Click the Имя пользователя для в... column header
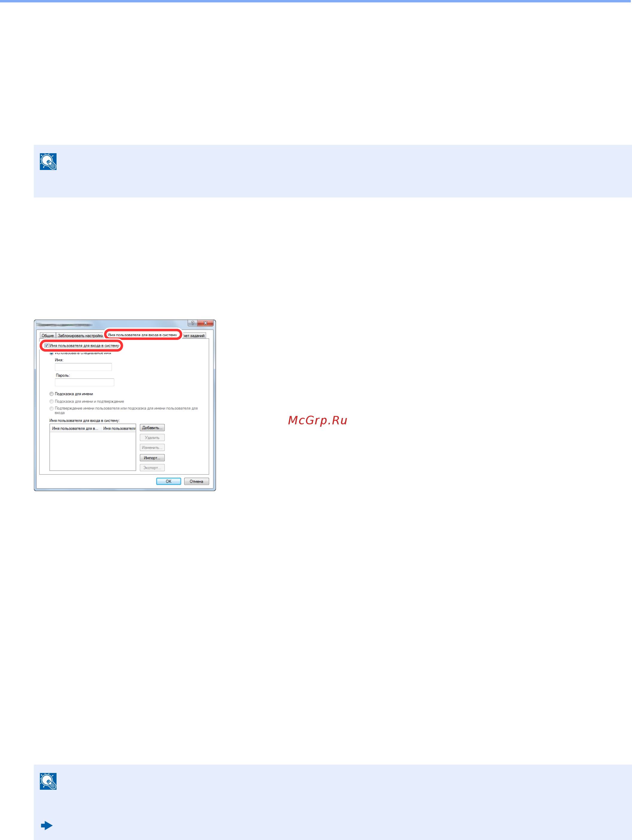Image resolution: width=632 pixels, height=840 pixels. click(x=75, y=428)
